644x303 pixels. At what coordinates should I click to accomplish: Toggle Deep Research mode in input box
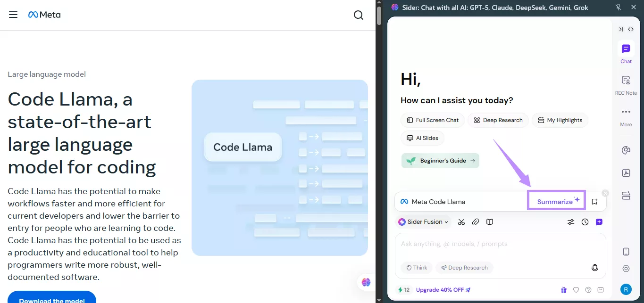[464, 268]
